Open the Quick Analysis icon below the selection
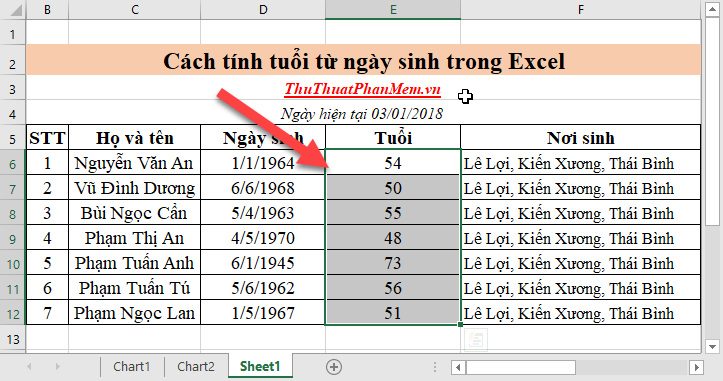The width and height of the screenshot is (723, 381). (476, 340)
